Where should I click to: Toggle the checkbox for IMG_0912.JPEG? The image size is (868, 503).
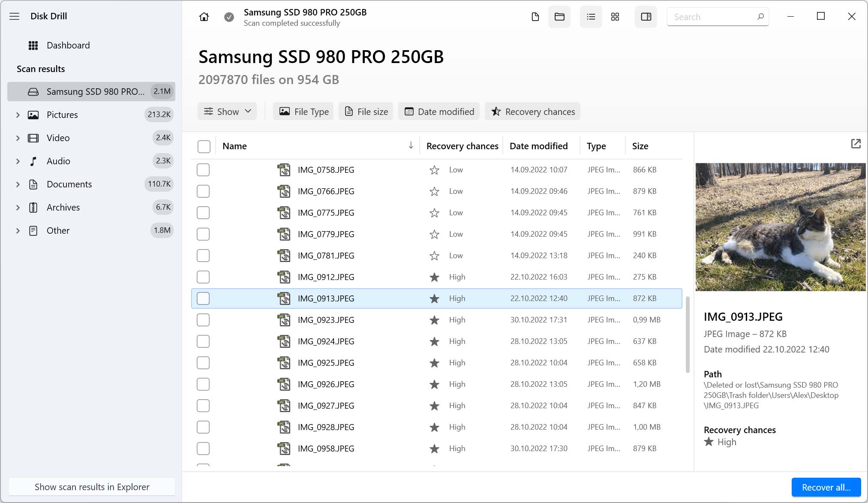204,277
